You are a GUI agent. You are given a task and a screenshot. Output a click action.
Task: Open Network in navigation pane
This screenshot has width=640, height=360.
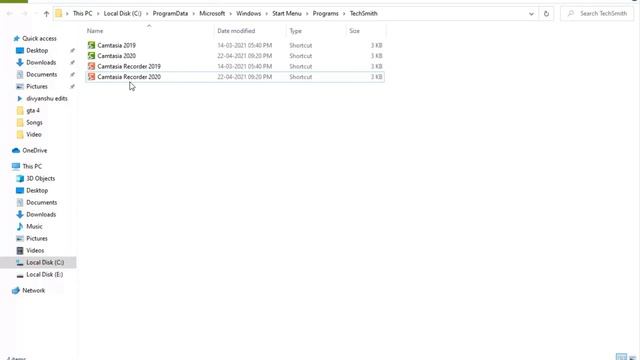click(33, 290)
